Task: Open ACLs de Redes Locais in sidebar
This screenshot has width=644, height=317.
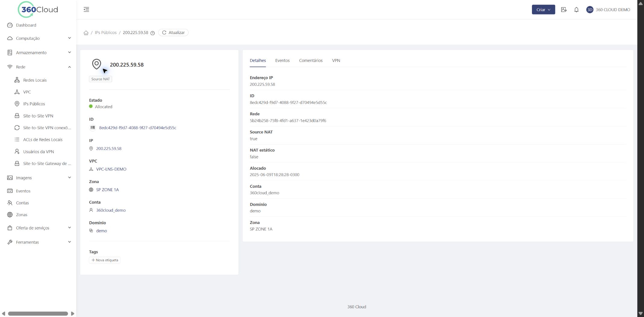Action: [x=43, y=140]
